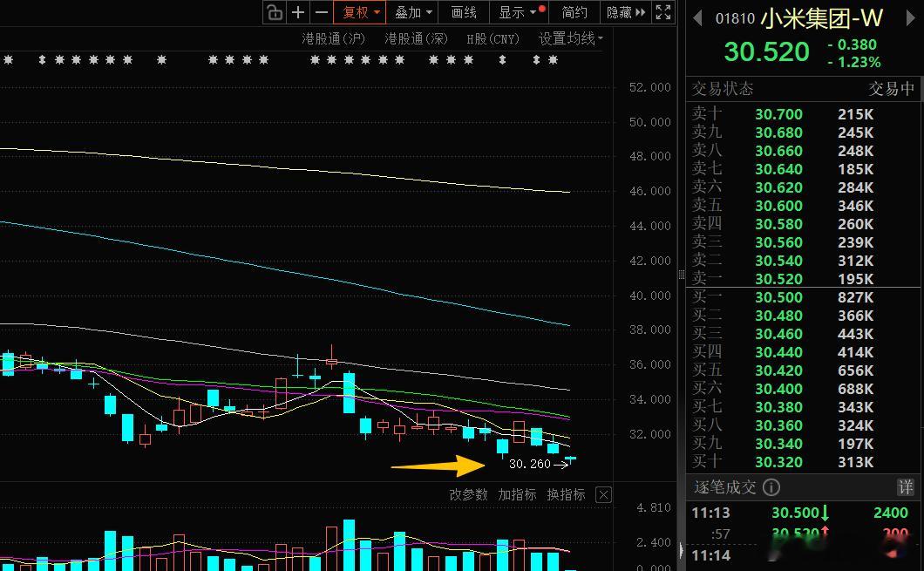Select the 港股通(深) tab
924x571 pixels.
(x=416, y=39)
